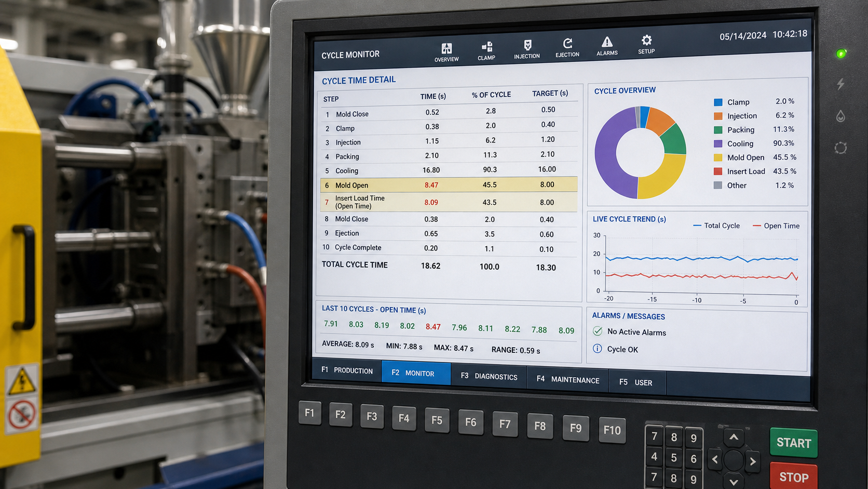Click the date and time display
This screenshot has width=868, height=489.
pyautogui.click(x=763, y=35)
